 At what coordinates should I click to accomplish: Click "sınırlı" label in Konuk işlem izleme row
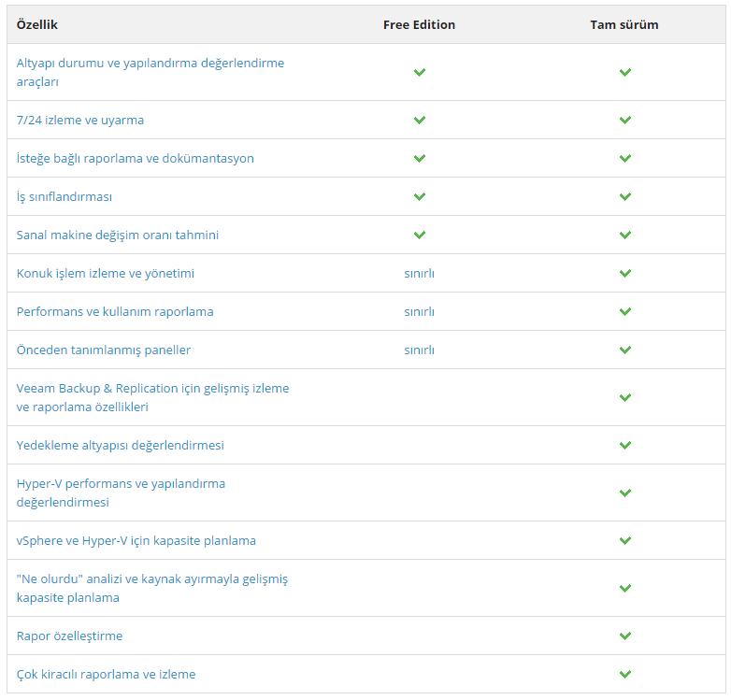tap(419, 274)
